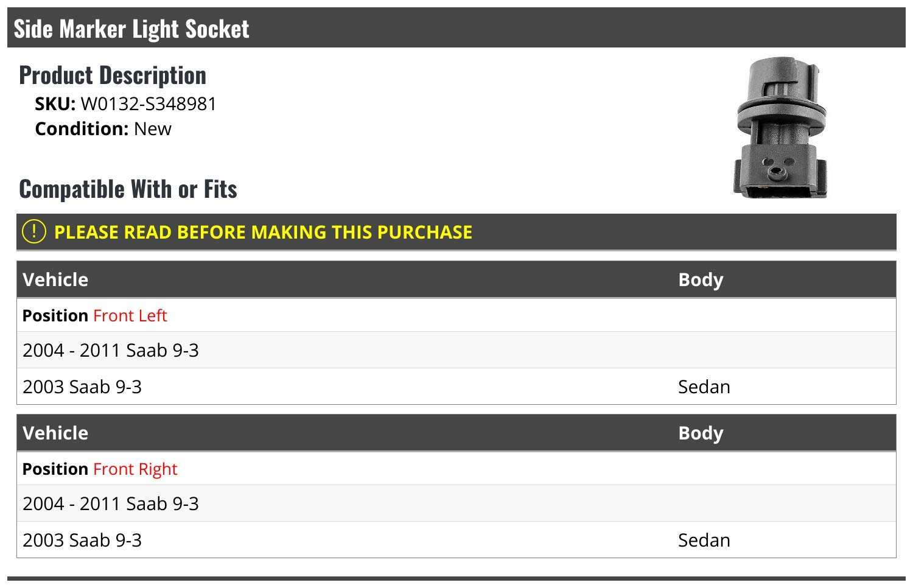
Task: Click Body column header in Front Right table
Action: pyautogui.click(x=701, y=433)
